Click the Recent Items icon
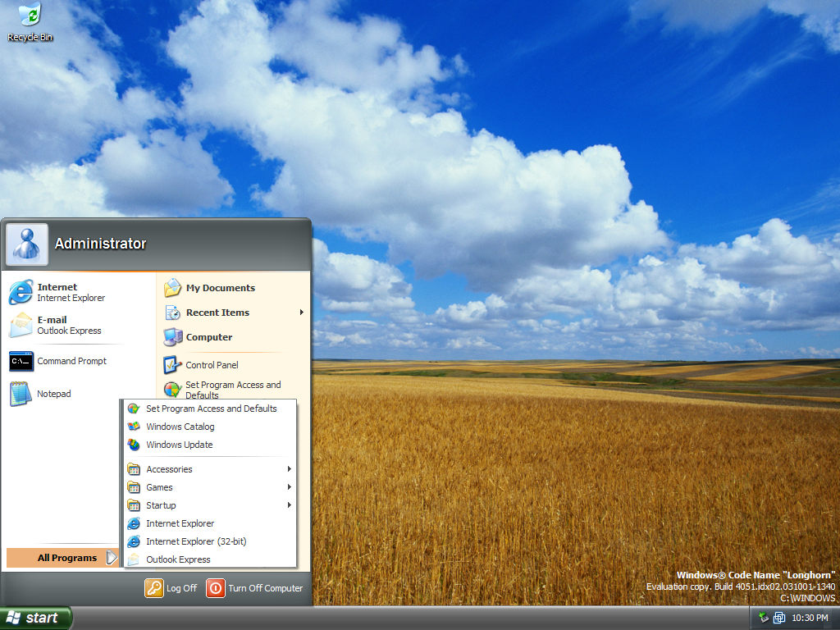 pos(172,313)
